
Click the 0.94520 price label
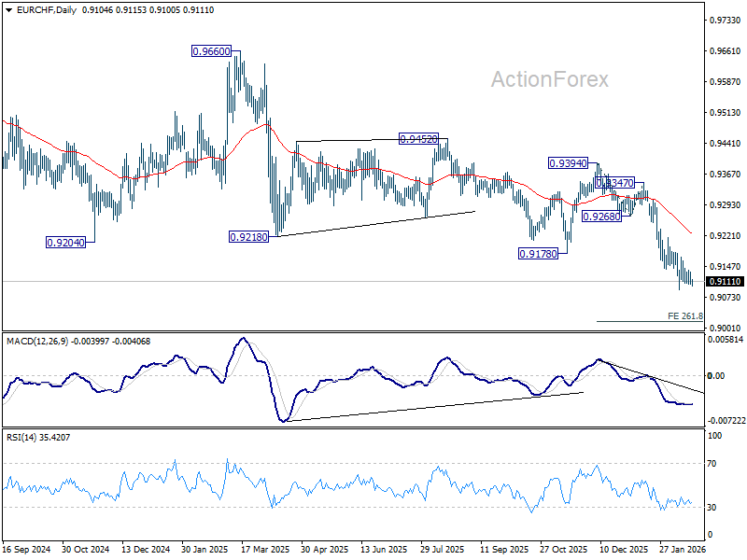click(418, 139)
